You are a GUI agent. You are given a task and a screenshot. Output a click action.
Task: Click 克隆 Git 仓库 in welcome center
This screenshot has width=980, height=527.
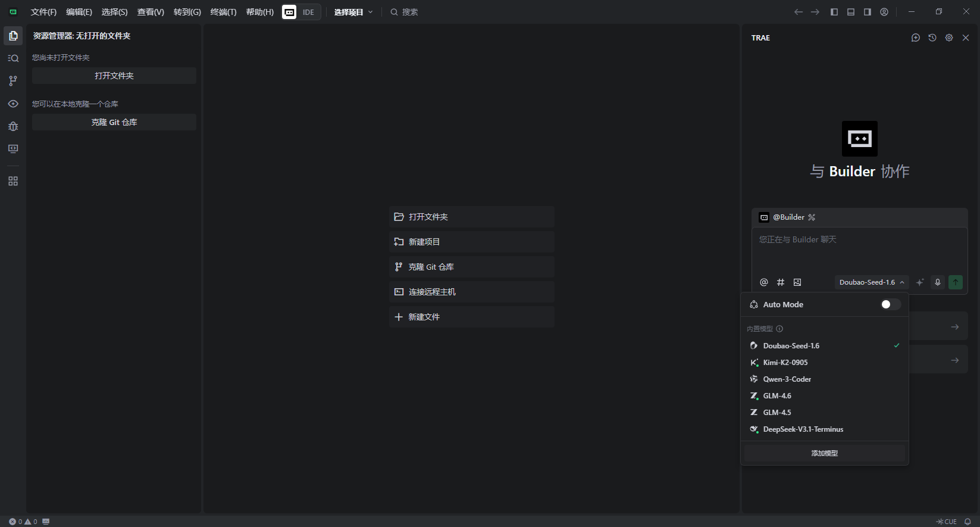pyautogui.click(x=472, y=267)
